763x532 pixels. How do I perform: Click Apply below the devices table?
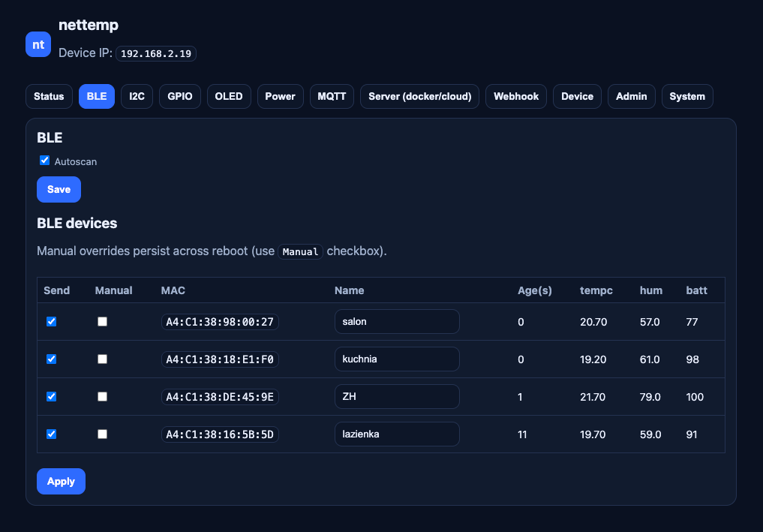(61, 482)
